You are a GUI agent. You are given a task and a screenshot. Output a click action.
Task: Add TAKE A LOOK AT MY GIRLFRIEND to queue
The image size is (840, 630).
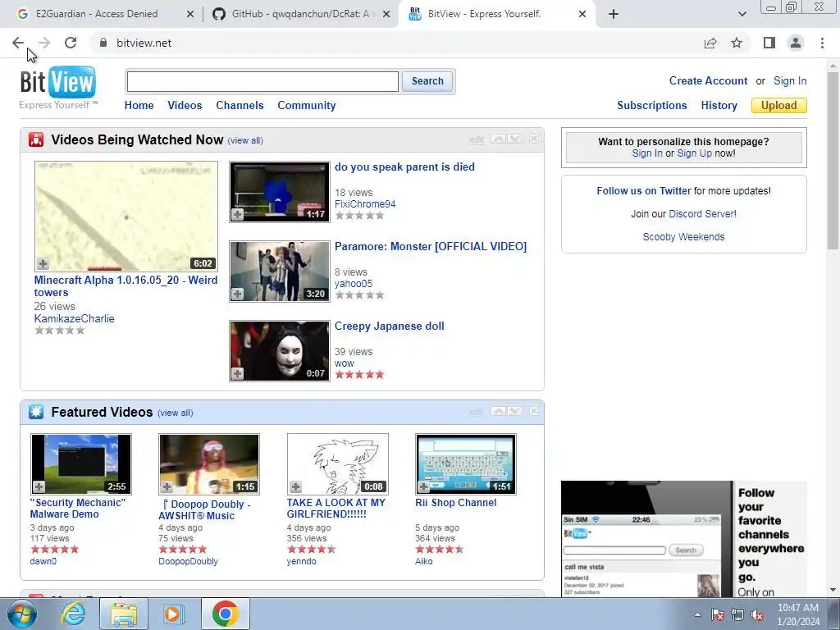295,486
